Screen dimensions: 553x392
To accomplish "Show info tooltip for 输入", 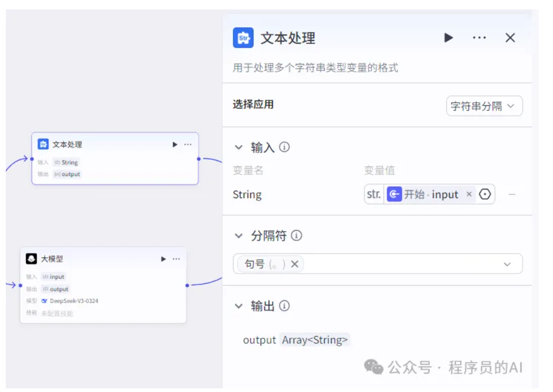I will (x=284, y=147).
